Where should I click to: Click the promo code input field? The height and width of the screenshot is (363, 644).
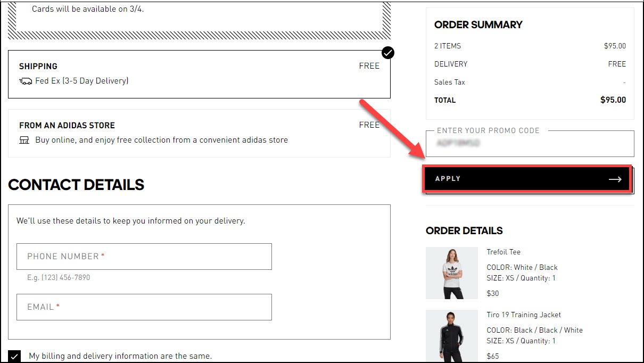click(x=529, y=144)
